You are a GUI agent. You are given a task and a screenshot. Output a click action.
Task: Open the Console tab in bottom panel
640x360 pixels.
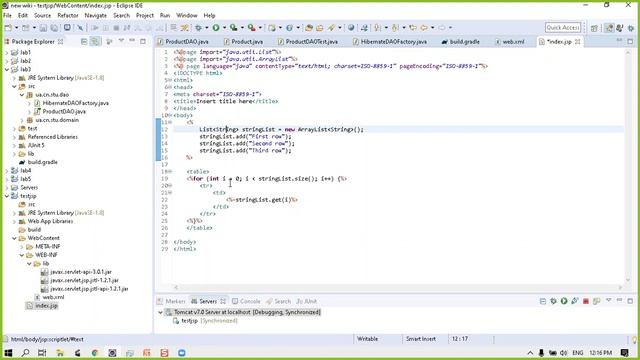pos(246,301)
